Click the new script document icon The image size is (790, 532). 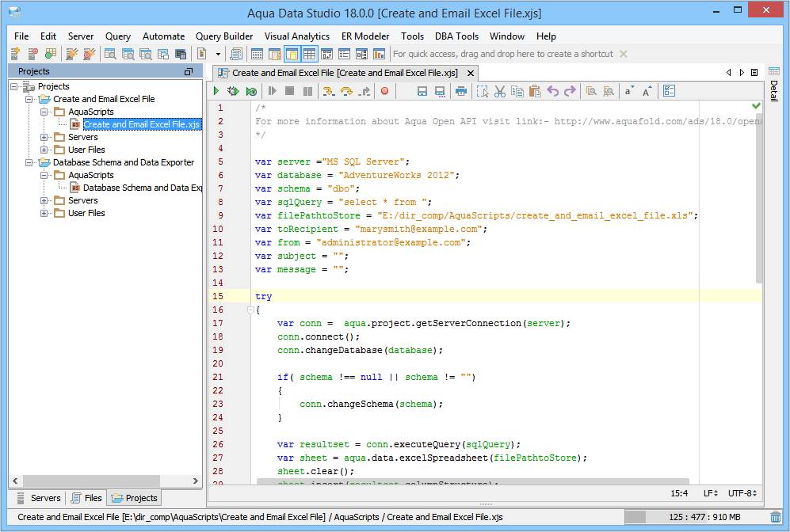click(202, 53)
